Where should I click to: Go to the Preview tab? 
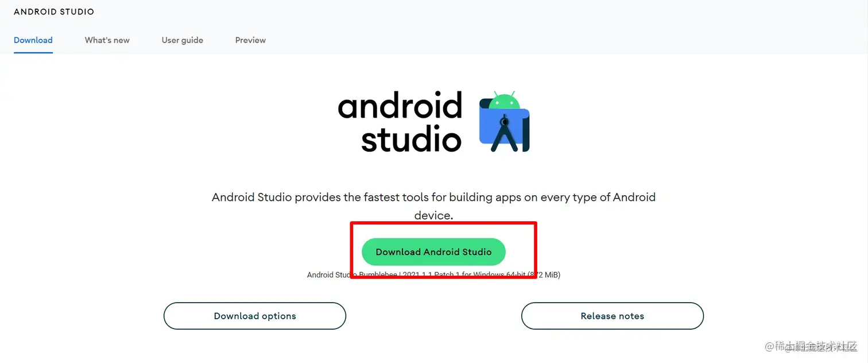tap(250, 40)
